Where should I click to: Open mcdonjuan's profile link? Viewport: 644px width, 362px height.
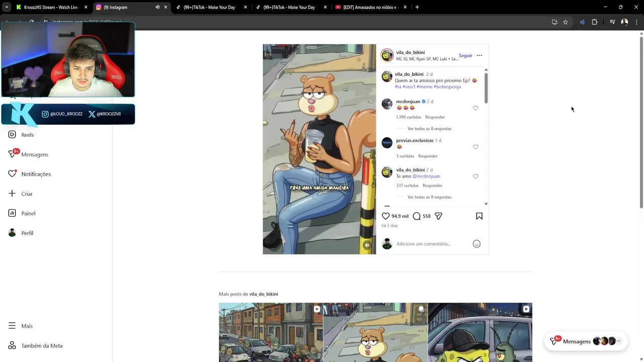[408, 102]
